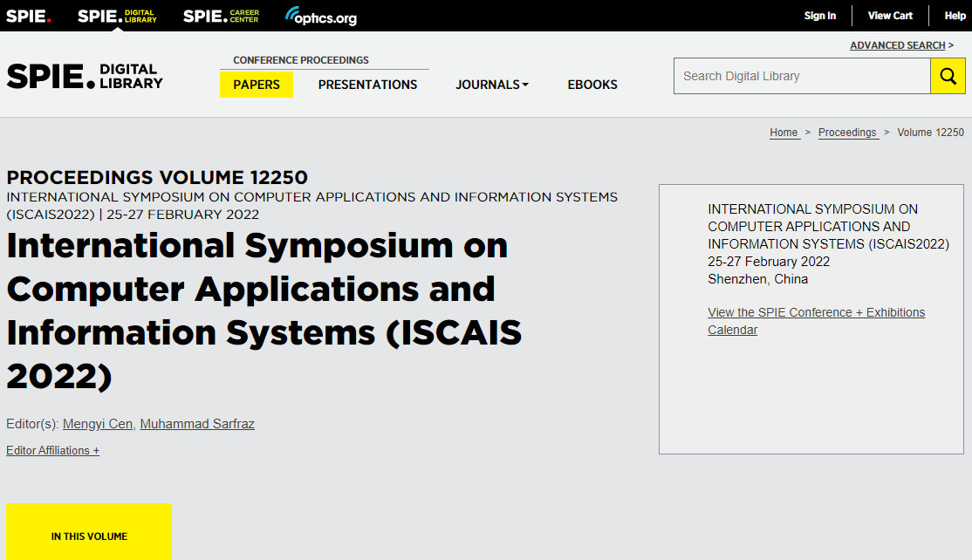
Task: Expand Editor Affiliations section
Action: tap(52, 450)
